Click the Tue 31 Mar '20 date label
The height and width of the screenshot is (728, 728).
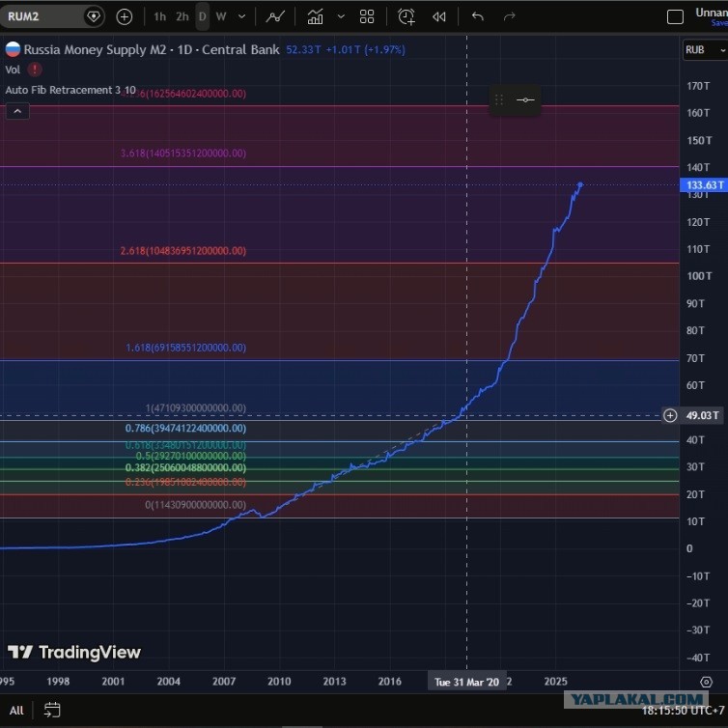(466, 682)
